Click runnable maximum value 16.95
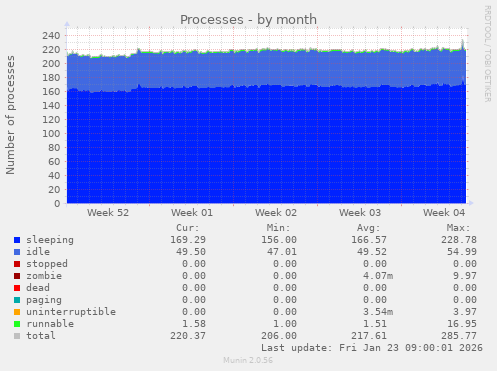The height and width of the screenshot is (371, 497). coord(462,324)
